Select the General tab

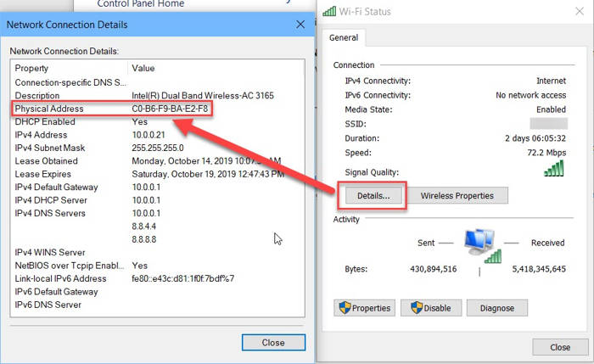pos(344,38)
